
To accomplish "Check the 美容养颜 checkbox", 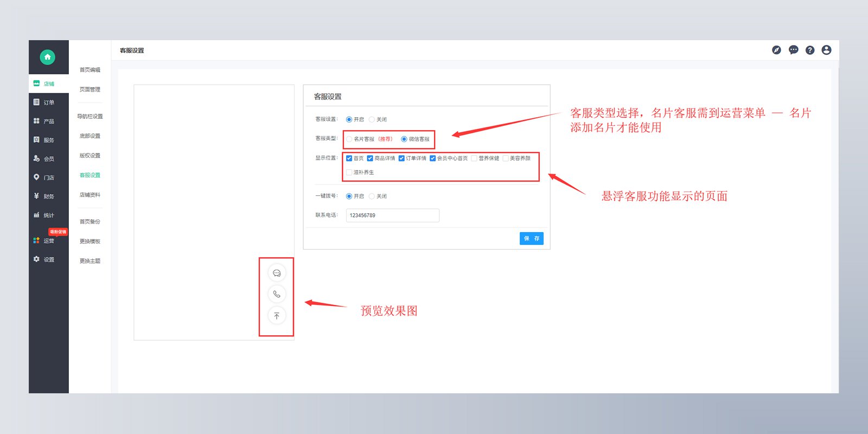I will pyautogui.click(x=506, y=158).
